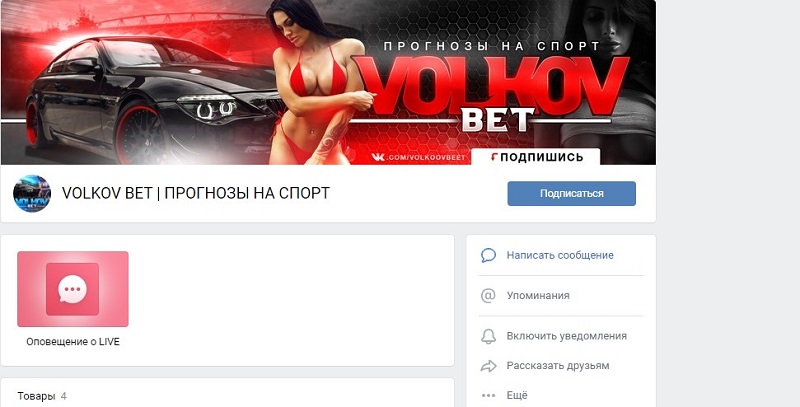Image resolution: width=800 pixels, height=407 pixels.
Task: Choose Рассказать друзьям in the side menu
Action: pos(558,366)
